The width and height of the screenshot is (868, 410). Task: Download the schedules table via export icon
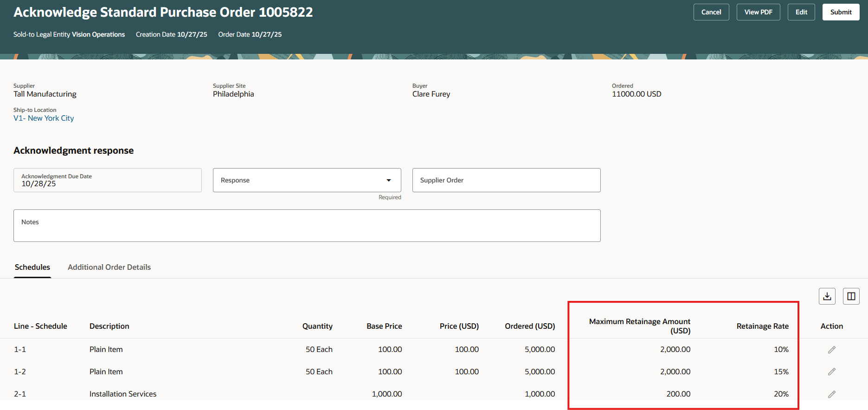827,296
